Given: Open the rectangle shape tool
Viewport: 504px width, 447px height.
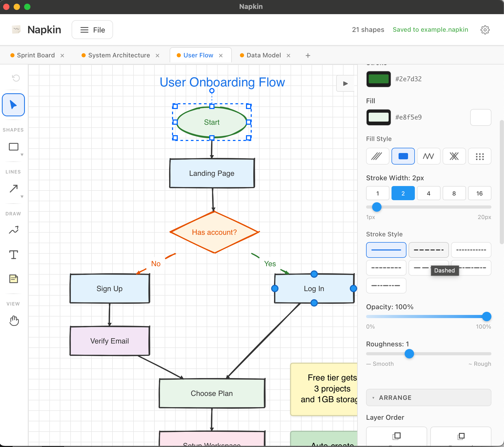Looking at the screenshot, I should coord(13,147).
